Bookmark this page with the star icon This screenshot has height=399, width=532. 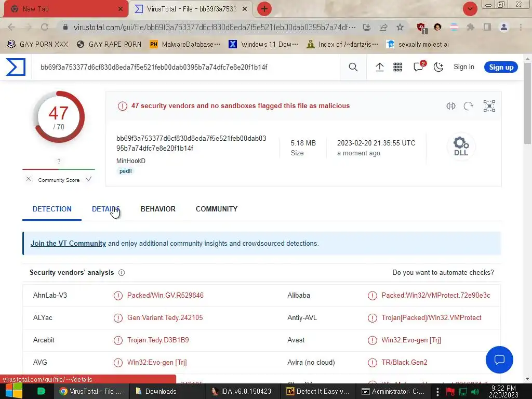click(x=400, y=27)
